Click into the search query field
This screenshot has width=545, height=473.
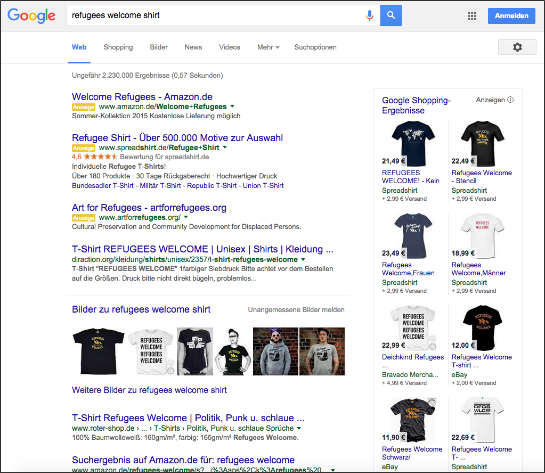(x=215, y=15)
